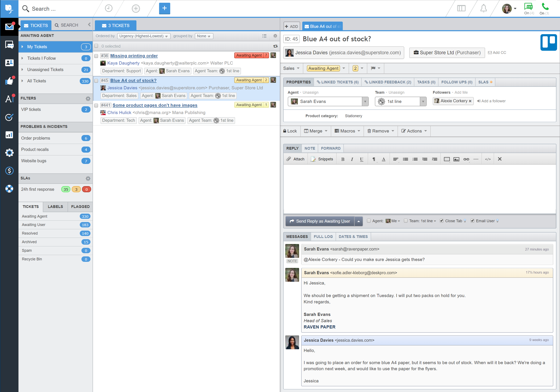Open the CRM people sidebar icon
Viewport: 560px width, 392px height.
9,63
